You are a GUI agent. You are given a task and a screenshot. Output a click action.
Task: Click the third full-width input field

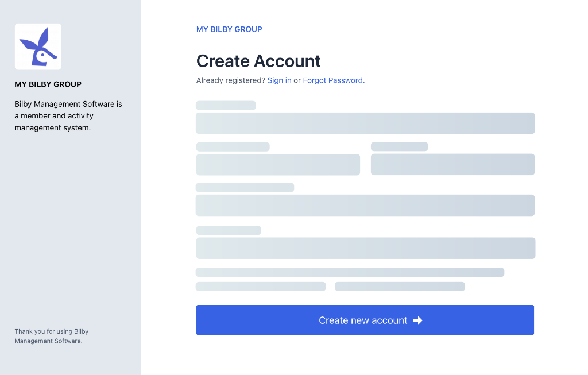[x=365, y=205]
